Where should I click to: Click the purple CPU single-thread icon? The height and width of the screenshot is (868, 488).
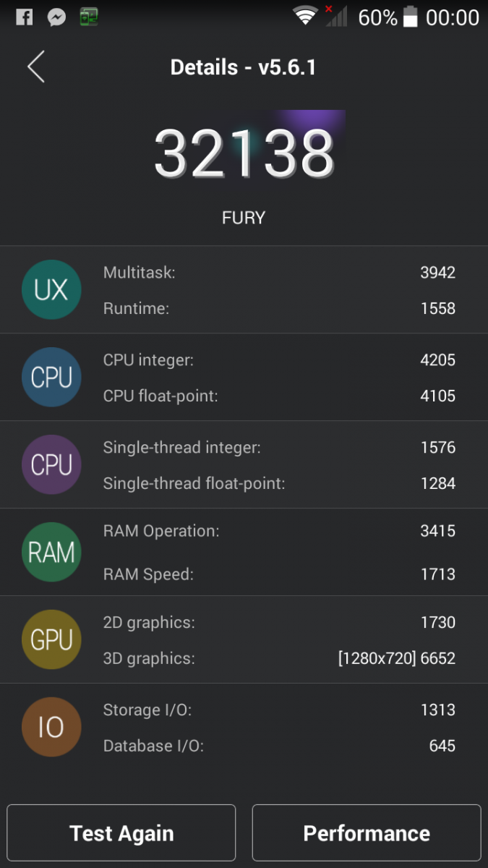(x=51, y=465)
